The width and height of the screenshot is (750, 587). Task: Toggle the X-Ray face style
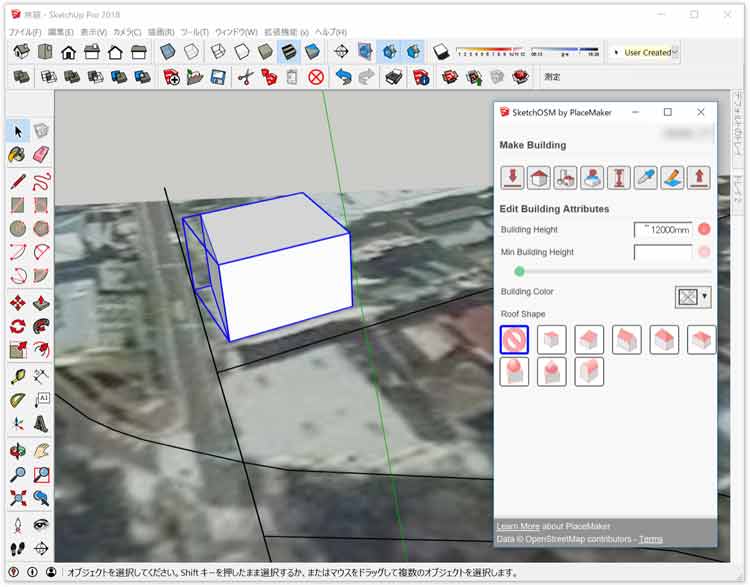pyautogui.click(x=167, y=52)
